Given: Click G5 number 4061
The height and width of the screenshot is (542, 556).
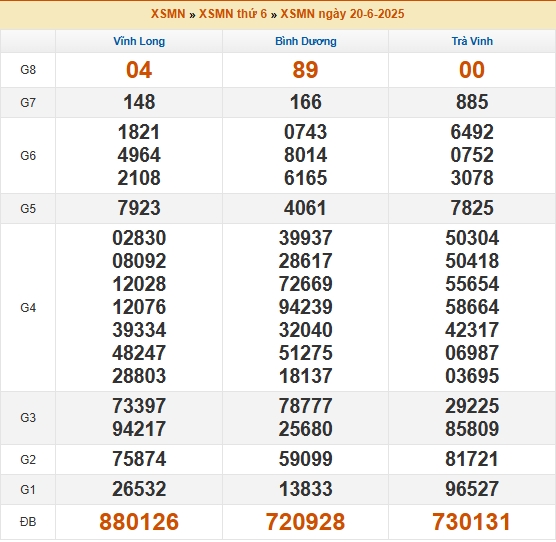Looking at the screenshot, I should pos(305,208).
